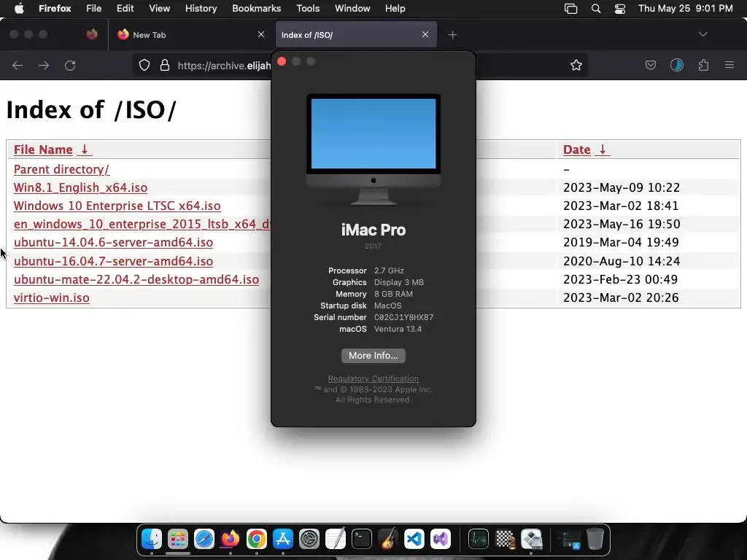Close the About This Mac window
Screen dimensions: 747x560
[282, 61]
